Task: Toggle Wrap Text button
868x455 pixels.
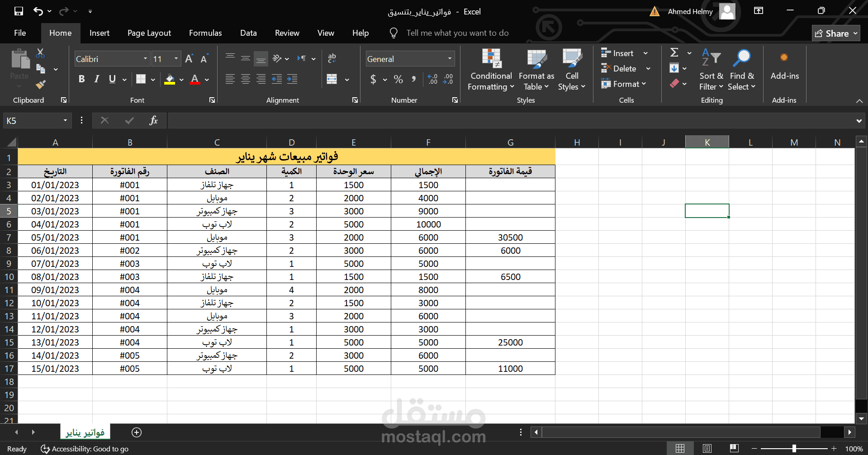Action: point(332,58)
